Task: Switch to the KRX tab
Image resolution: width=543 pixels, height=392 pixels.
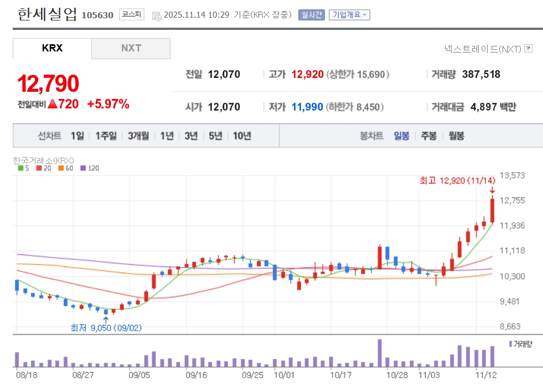Action: tap(52, 48)
